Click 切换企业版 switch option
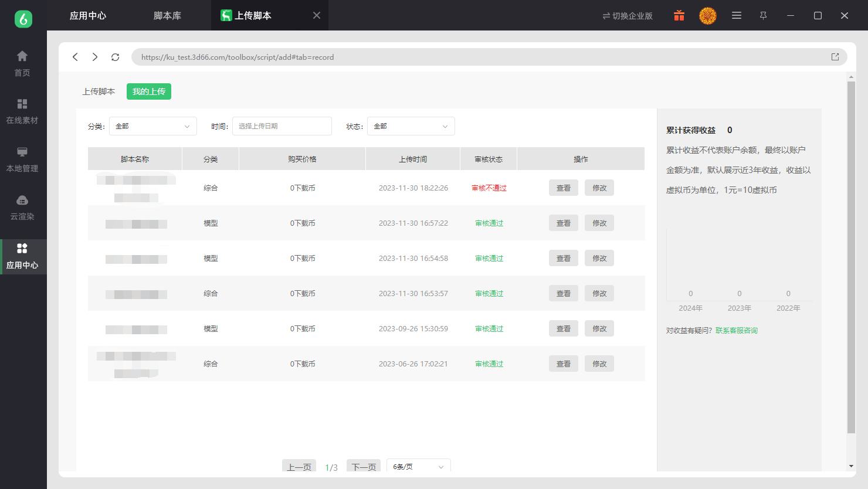The height and width of the screenshot is (489, 868). (628, 16)
